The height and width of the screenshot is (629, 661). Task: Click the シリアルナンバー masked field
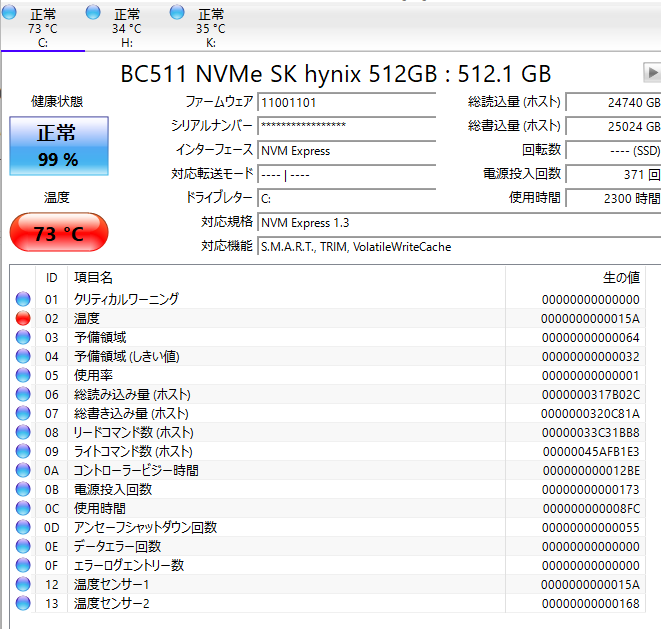coord(346,126)
